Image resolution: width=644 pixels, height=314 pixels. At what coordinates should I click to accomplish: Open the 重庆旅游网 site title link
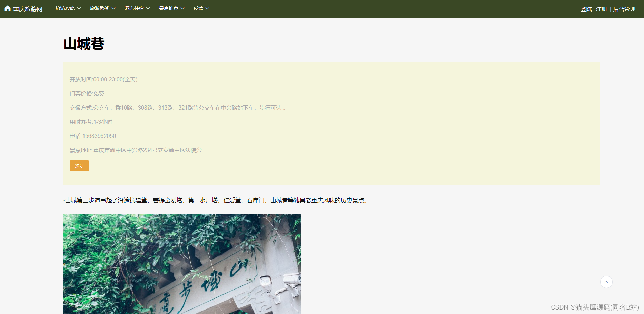(x=28, y=9)
